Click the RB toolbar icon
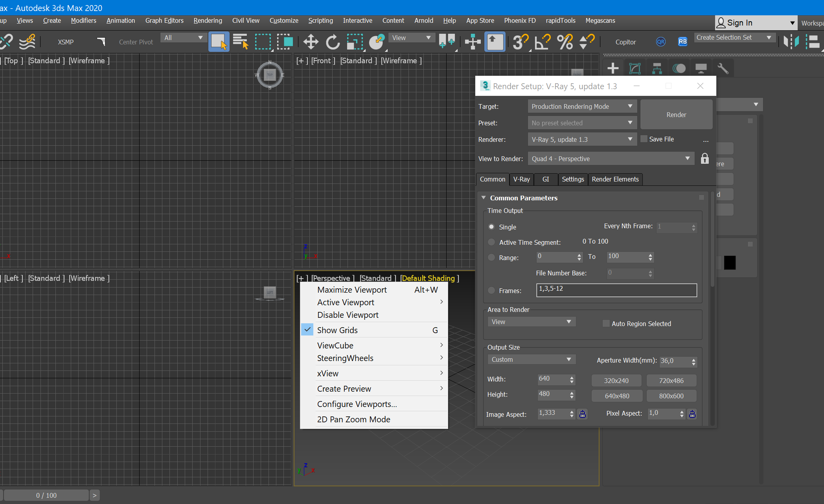Viewport: 824px width, 504px height. [682, 42]
